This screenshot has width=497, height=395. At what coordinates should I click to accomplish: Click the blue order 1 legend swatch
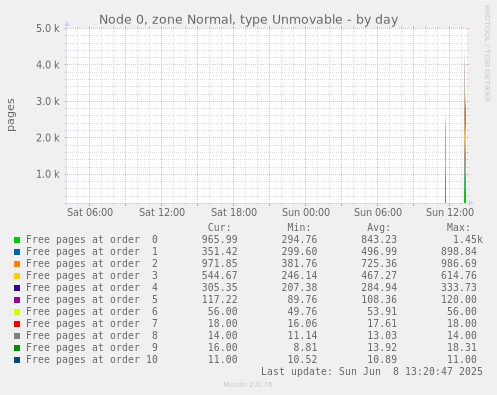[17, 252]
